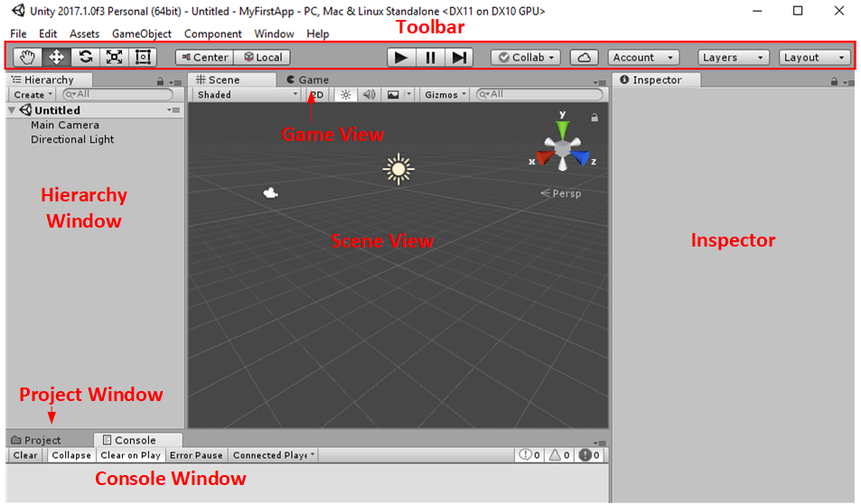Toggle scene lighting
This screenshot has width=861, height=504.
(345, 95)
